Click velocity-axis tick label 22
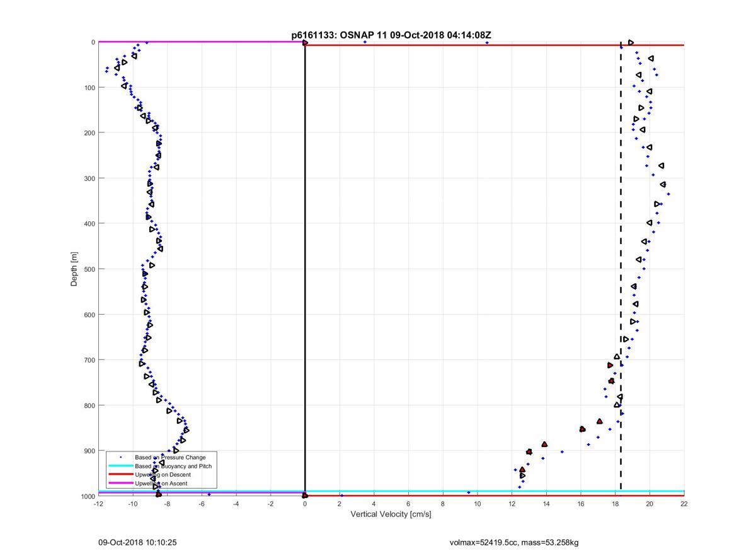This screenshot has height=558, width=756. (684, 504)
